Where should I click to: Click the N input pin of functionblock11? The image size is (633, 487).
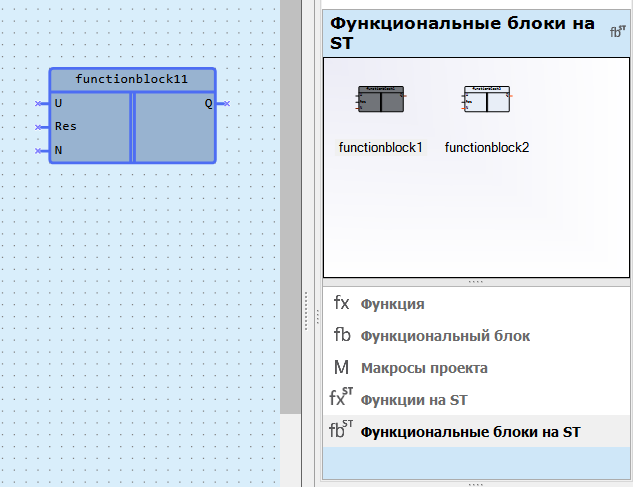(42, 151)
